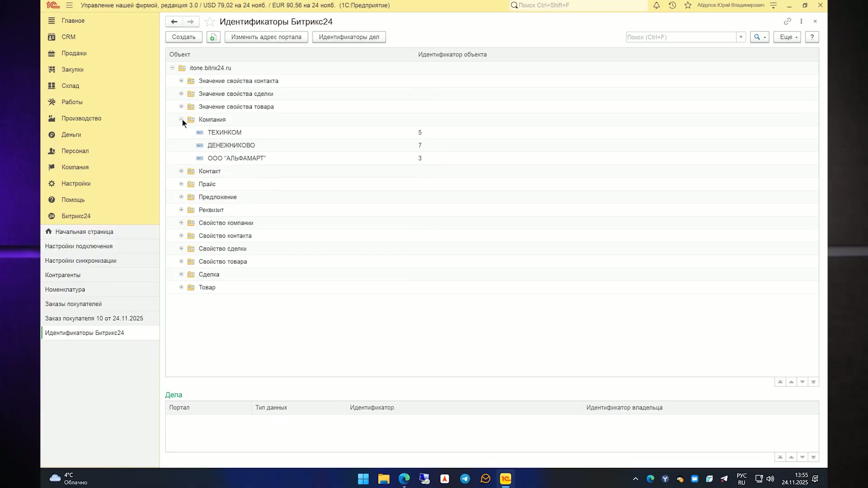
Task: Collapse the itone.bitrix24.ru root node
Action: coord(172,68)
